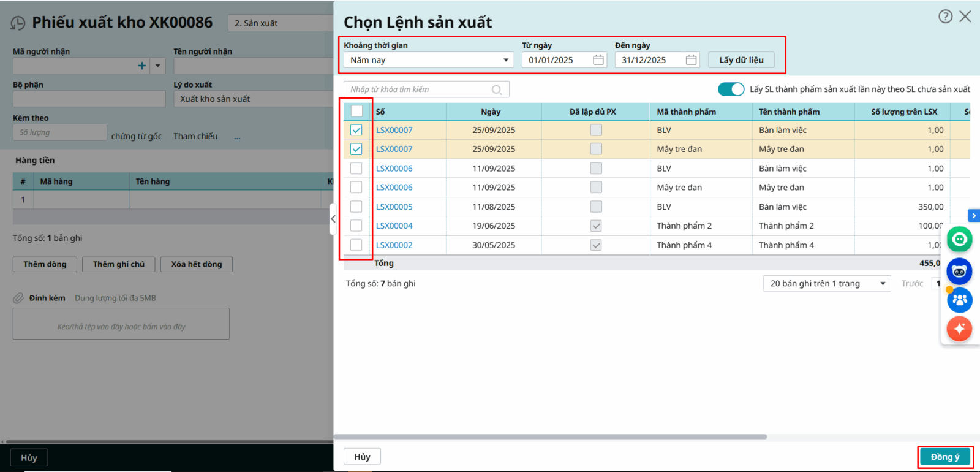Click the search magnifier icon

[x=497, y=90]
